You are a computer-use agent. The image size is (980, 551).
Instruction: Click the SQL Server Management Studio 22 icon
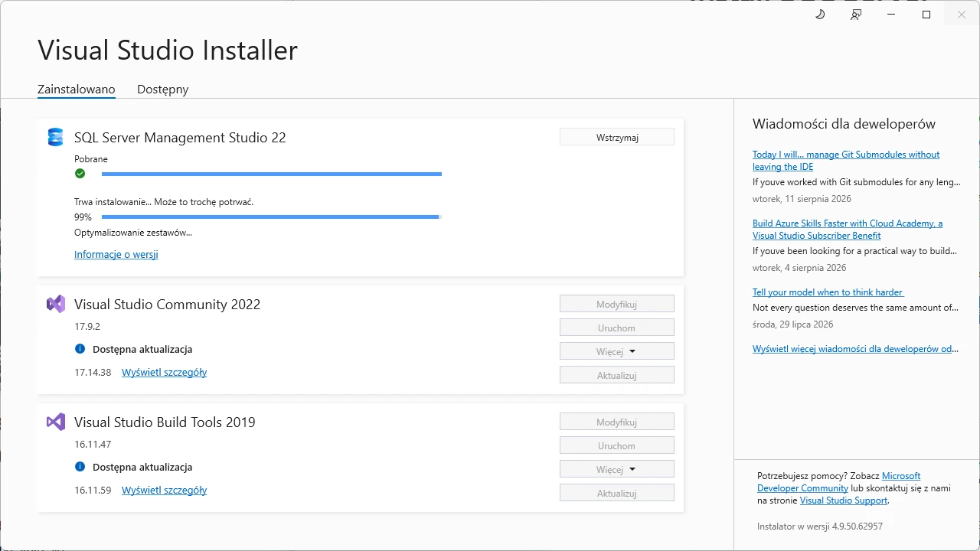coord(55,137)
